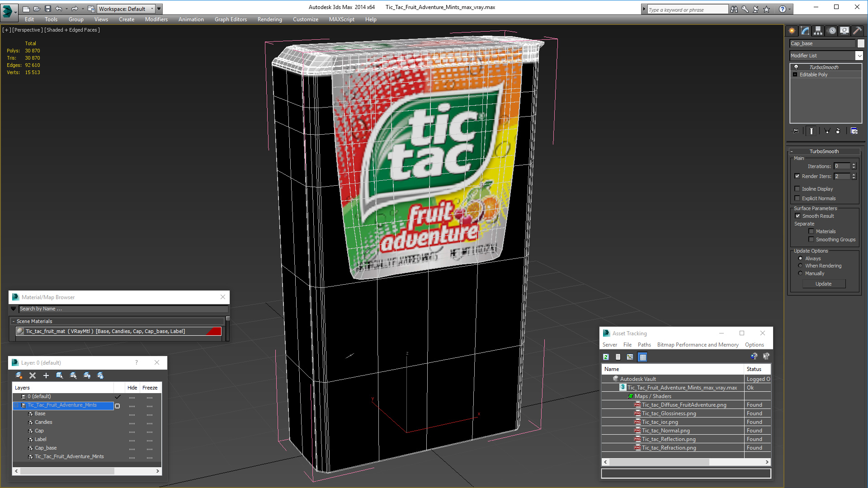Open the Motion panel tab
Screen dimensions: 868x488
tap(831, 31)
